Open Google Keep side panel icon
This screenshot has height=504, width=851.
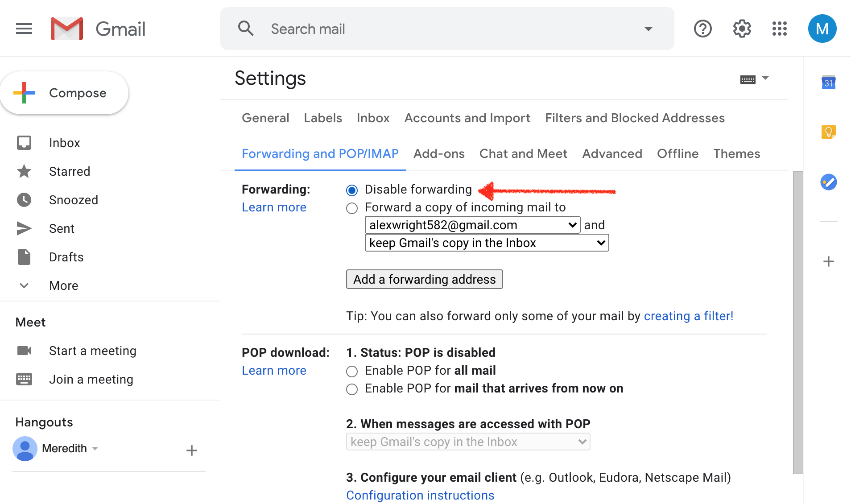pyautogui.click(x=828, y=132)
